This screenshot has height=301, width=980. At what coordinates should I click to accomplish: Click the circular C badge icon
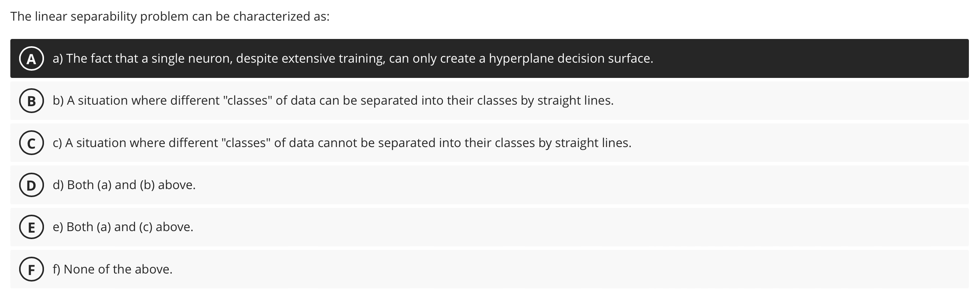pyautogui.click(x=31, y=143)
